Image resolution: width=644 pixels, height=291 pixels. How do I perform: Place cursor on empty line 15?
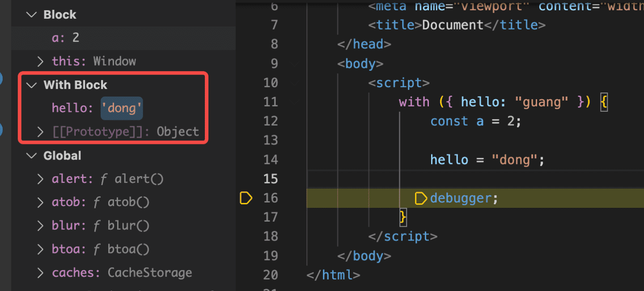447,179
